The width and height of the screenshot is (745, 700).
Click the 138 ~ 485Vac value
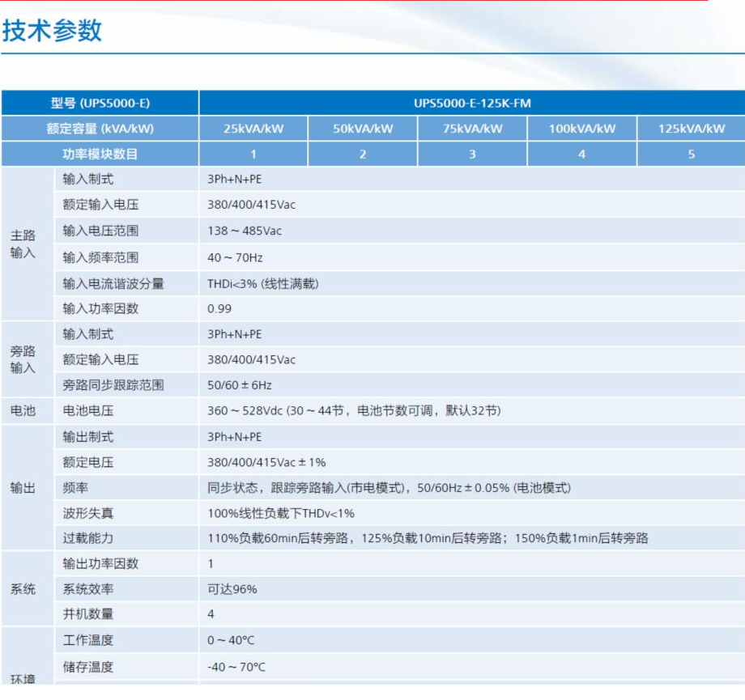click(x=245, y=231)
